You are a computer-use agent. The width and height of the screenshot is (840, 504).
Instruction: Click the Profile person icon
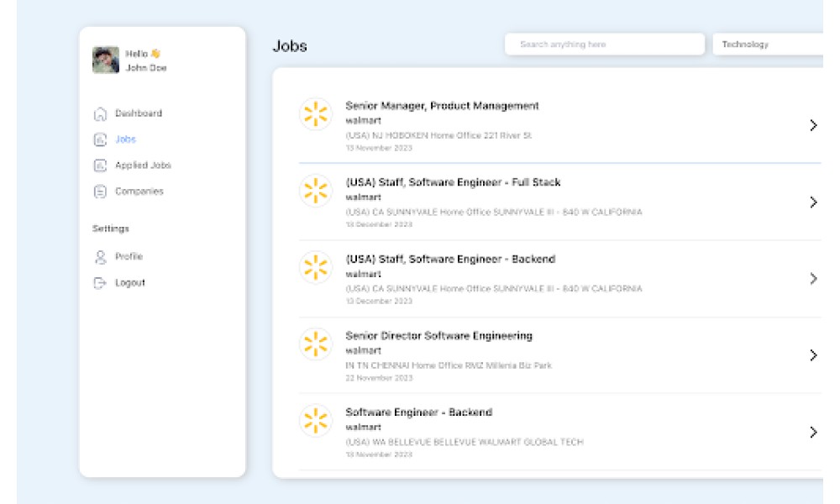100,257
